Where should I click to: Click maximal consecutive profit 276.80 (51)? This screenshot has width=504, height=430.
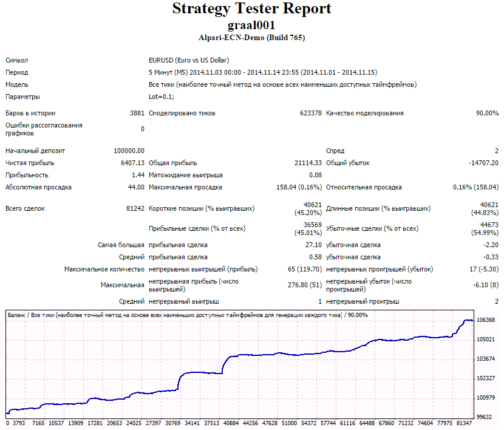(x=305, y=285)
